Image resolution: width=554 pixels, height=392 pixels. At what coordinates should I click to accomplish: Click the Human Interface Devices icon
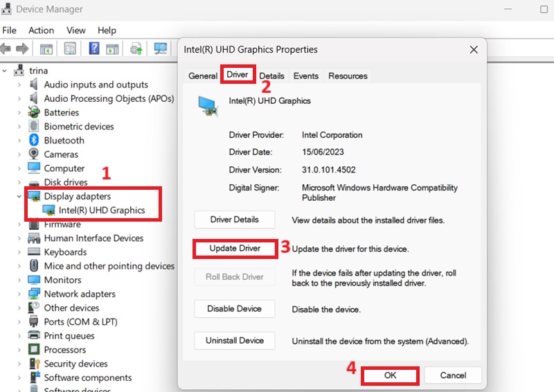tap(34, 238)
